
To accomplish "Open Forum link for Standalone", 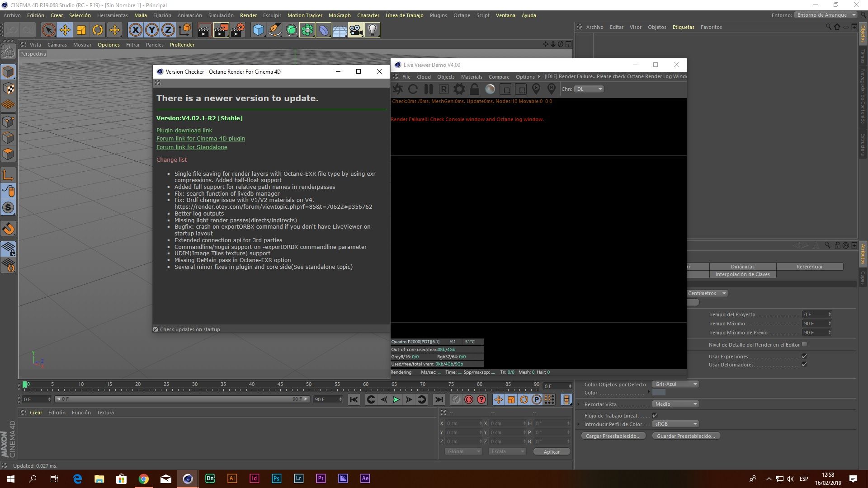I will pos(192,147).
